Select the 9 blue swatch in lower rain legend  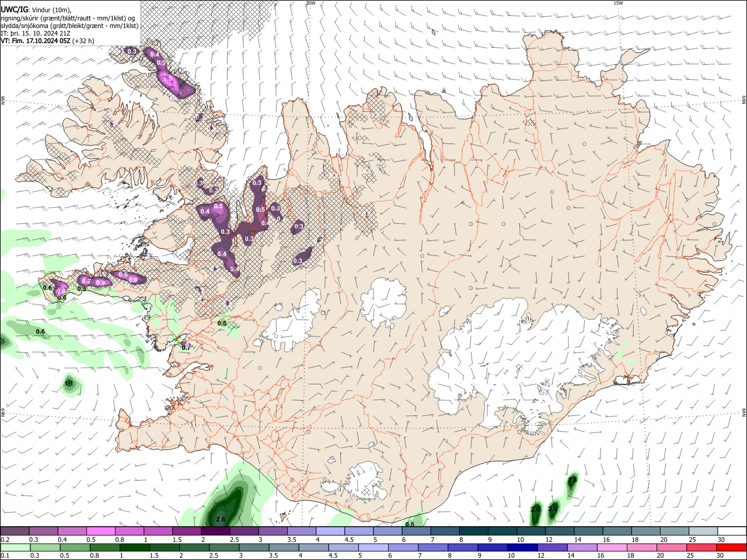point(493,547)
